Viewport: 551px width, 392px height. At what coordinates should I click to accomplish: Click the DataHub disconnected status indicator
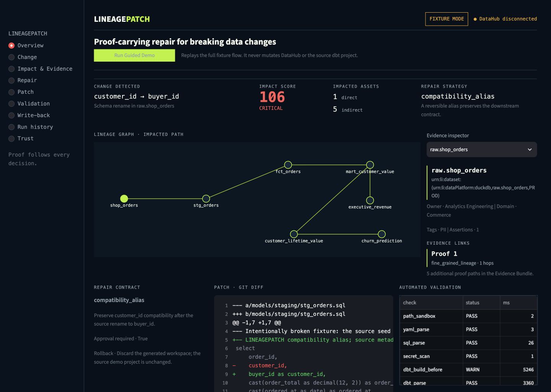pyautogui.click(x=505, y=19)
